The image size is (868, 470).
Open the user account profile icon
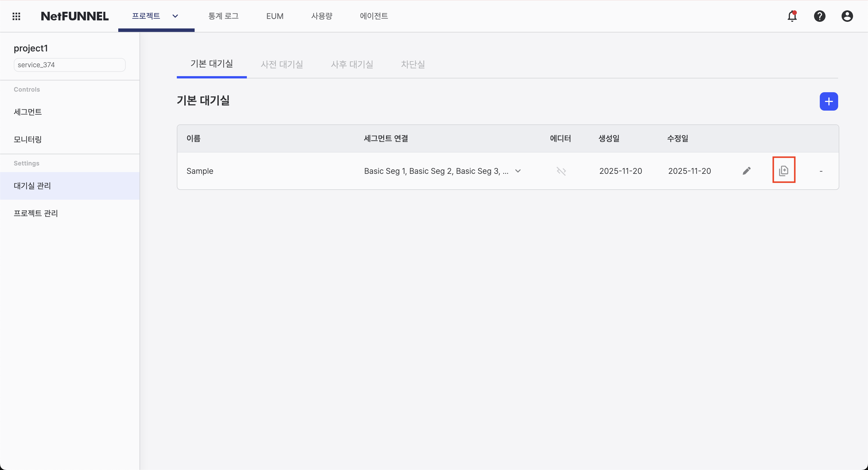click(847, 16)
